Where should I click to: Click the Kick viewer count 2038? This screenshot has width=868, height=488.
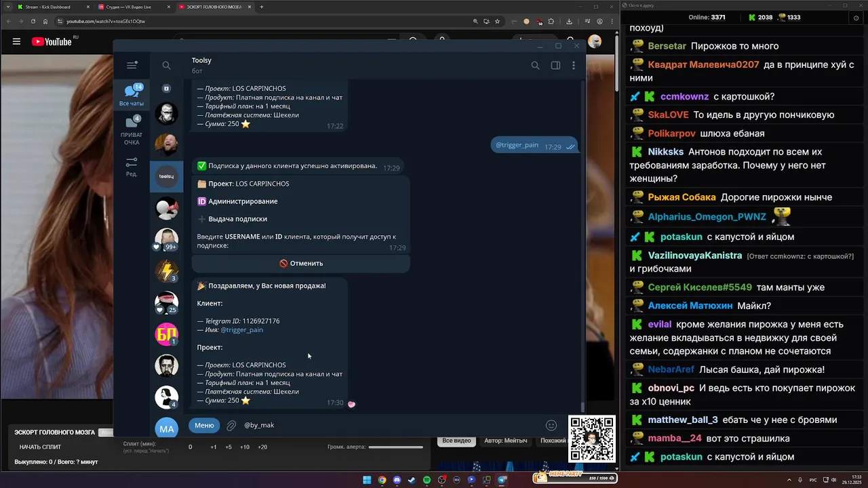(759, 18)
